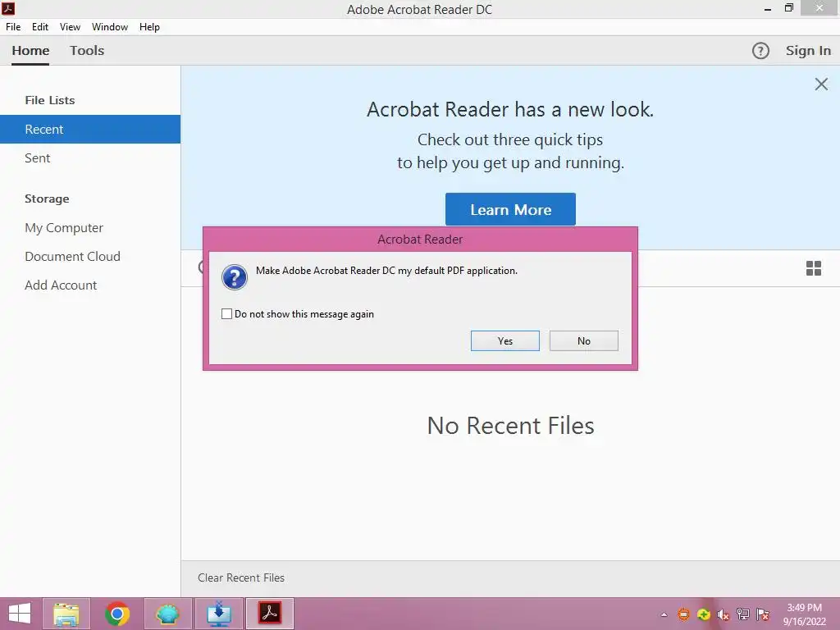Viewport: 840px width, 630px height.
Task: Click the taskbar clock showing 3:49 PM
Action: (804, 614)
